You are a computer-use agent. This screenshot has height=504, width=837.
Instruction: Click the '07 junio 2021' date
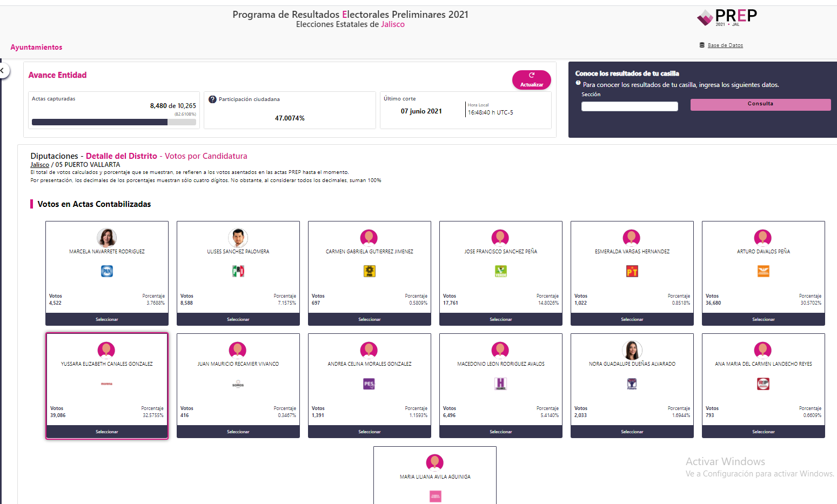(421, 111)
